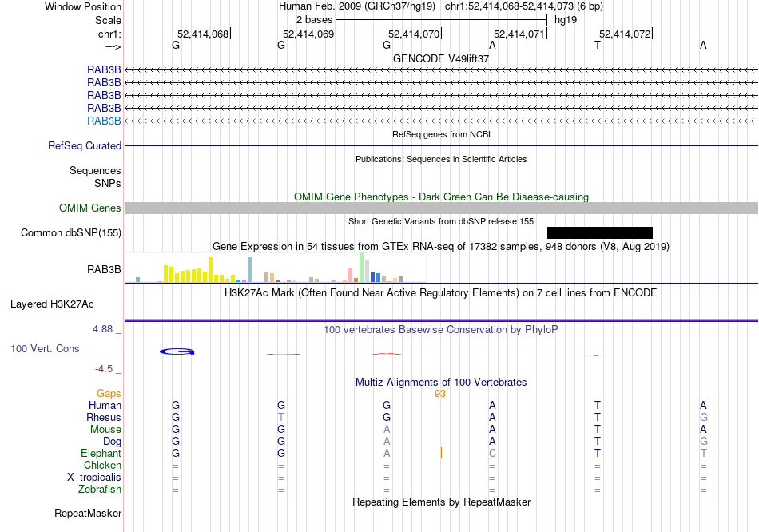Select the Zebrafish alignment row label
This screenshot has width=759, height=532.
100,490
